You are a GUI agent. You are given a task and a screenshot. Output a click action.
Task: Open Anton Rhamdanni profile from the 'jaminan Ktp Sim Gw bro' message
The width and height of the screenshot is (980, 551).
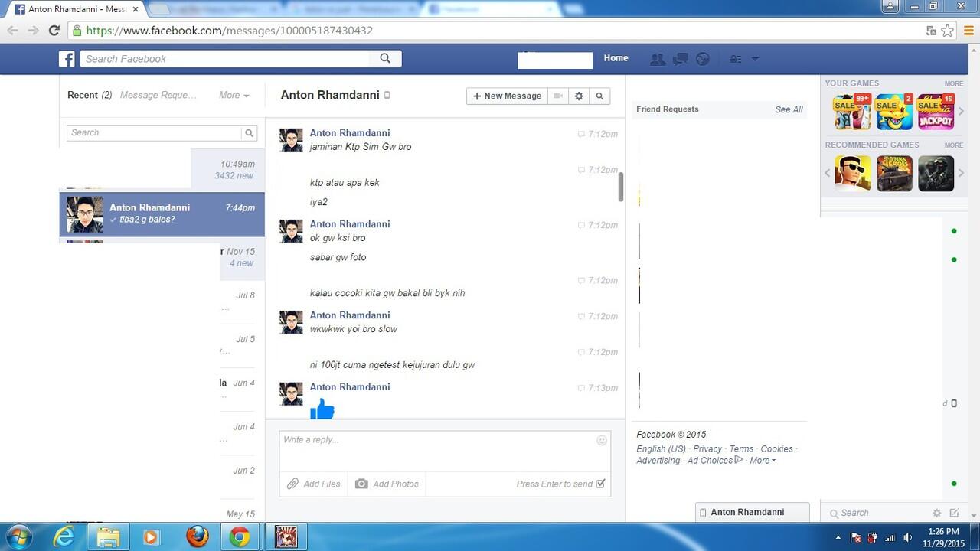point(350,133)
